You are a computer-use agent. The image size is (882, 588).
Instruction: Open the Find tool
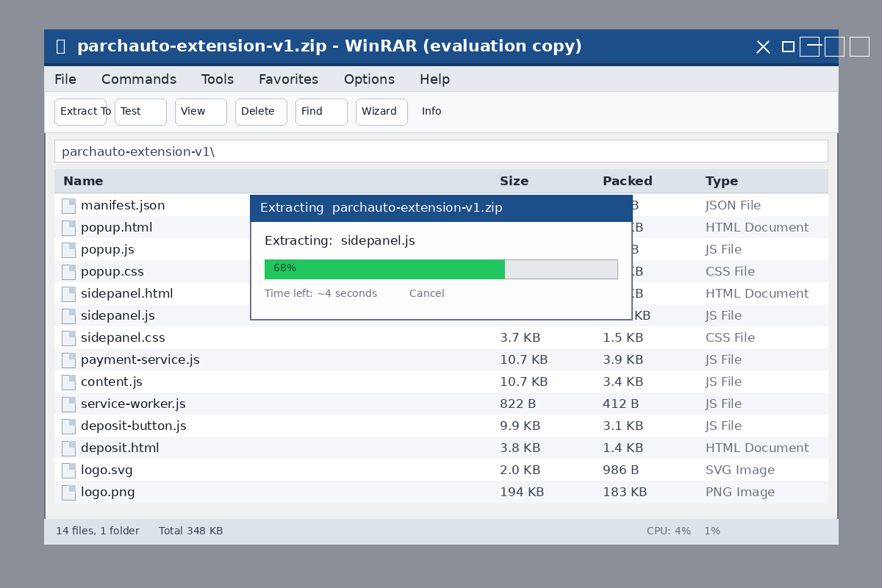(321, 112)
